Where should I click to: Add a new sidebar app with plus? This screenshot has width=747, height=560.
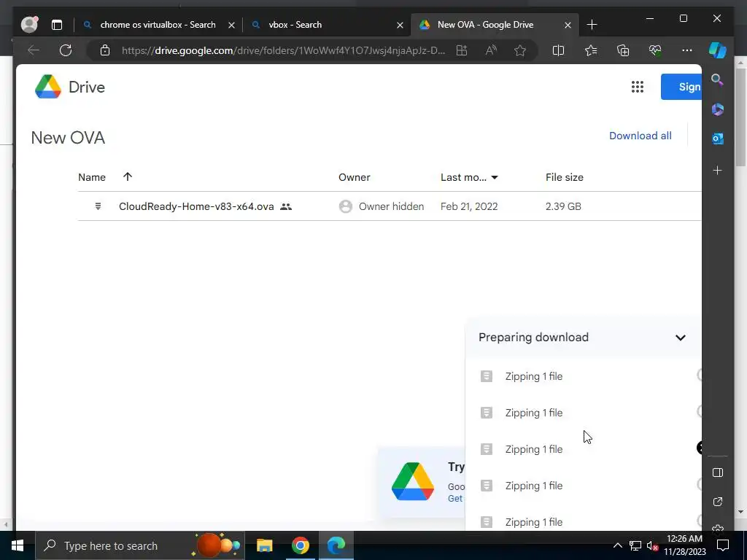pyautogui.click(x=718, y=170)
